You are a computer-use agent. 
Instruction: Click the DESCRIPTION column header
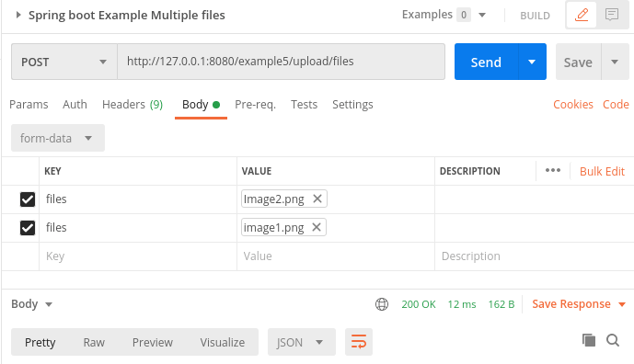(x=470, y=171)
